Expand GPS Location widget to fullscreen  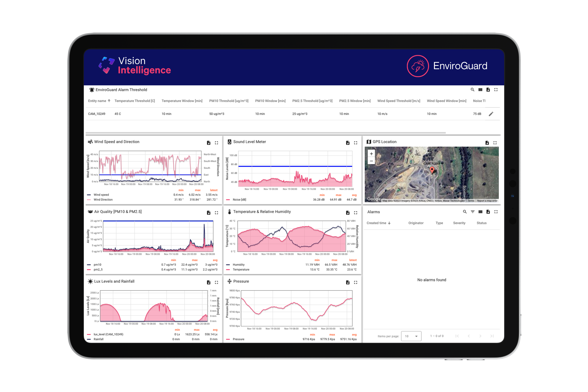pyautogui.click(x=495, y=143)
